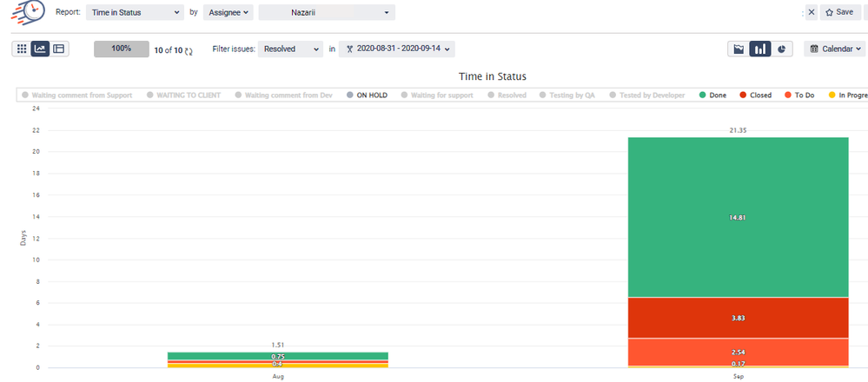Screen dimensions: 868x382
Task: Toggle ON HOLD legend item
Action: point(367,95)
